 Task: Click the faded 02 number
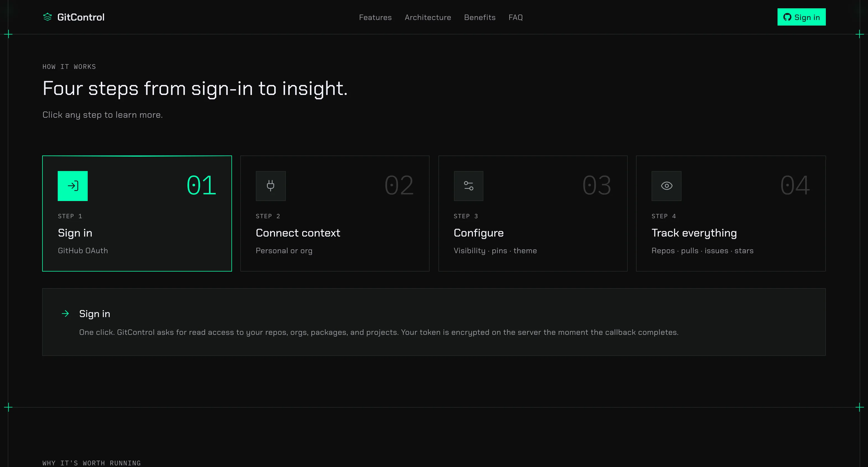[399, 185]
